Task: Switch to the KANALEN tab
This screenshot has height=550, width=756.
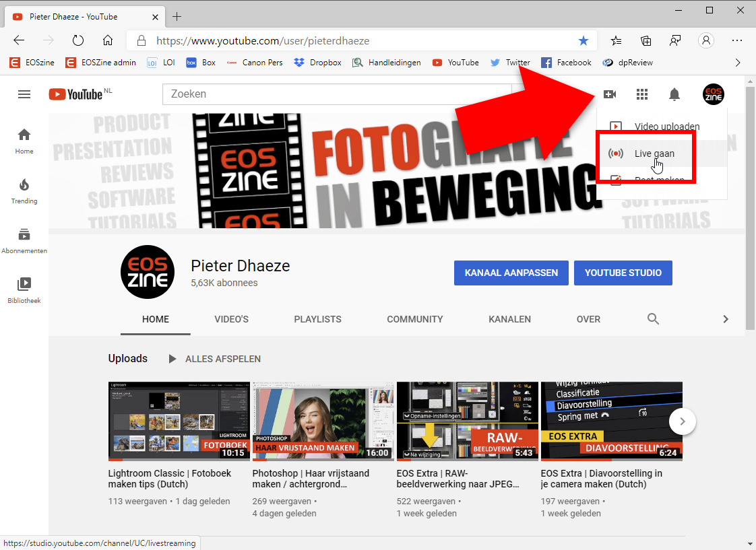Action: (509, 319)
